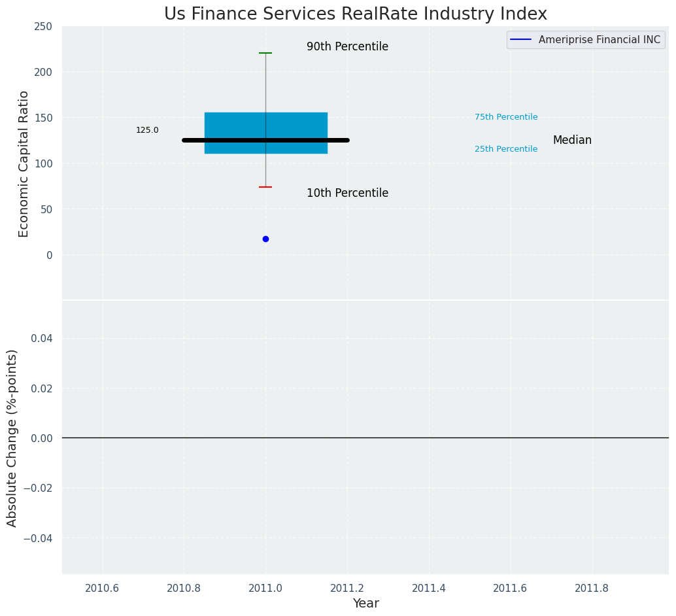Select the Ameriprise Financial INC legend entry
This screenshot has height=616, width=676.
tap(599, 40)
